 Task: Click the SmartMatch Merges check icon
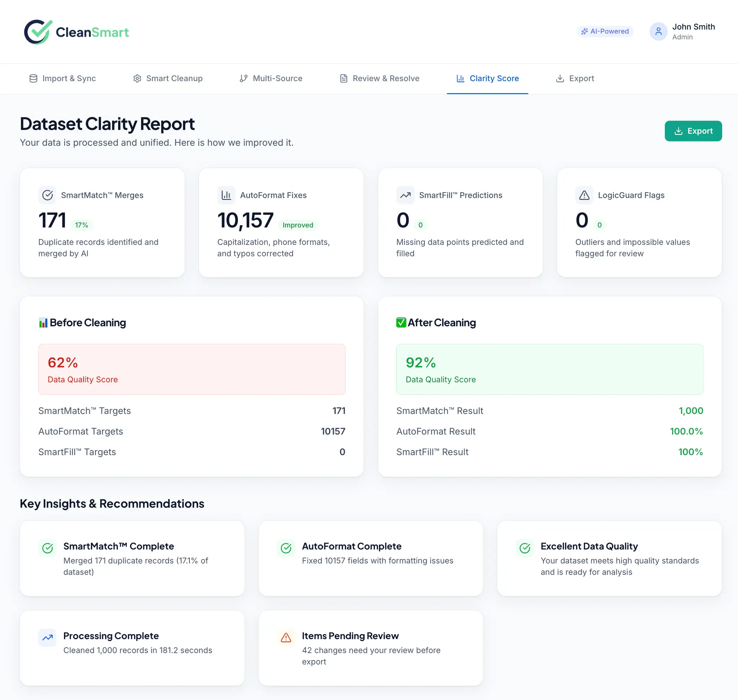[x=48, y=195]
